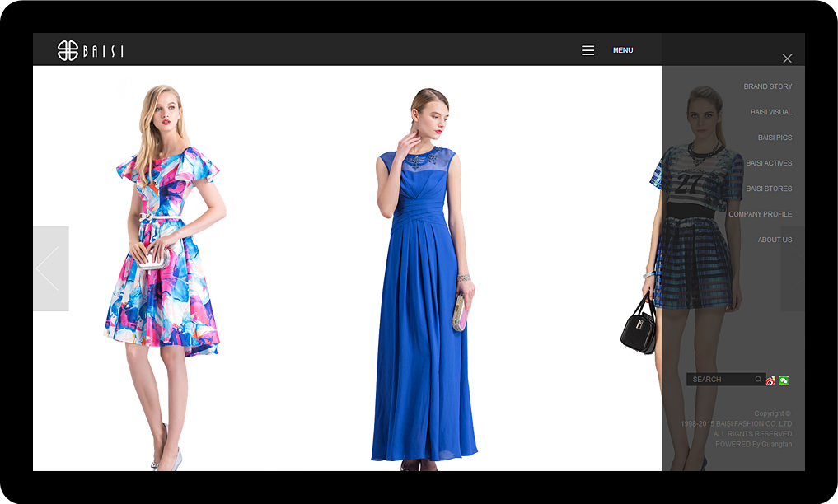The width and height of the screenshot is (838, 504).
Task: Click the MENU label in header
Action: pos(623,50)
